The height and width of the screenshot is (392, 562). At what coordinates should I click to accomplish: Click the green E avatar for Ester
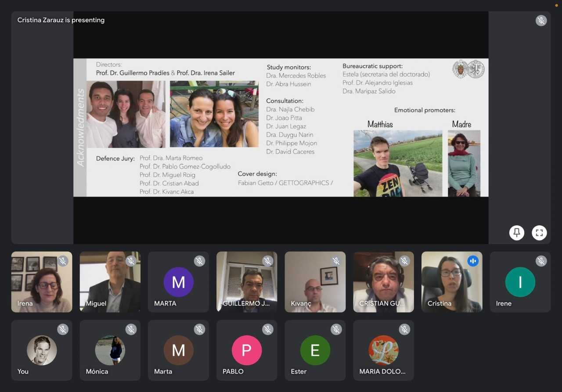coord(315,350)
